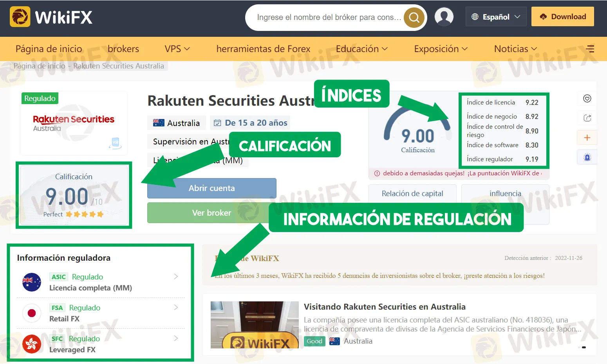Viewport: 607px width, 364px height.
Task: Click the ASIC regulator tag
Action: coord(59,277)
